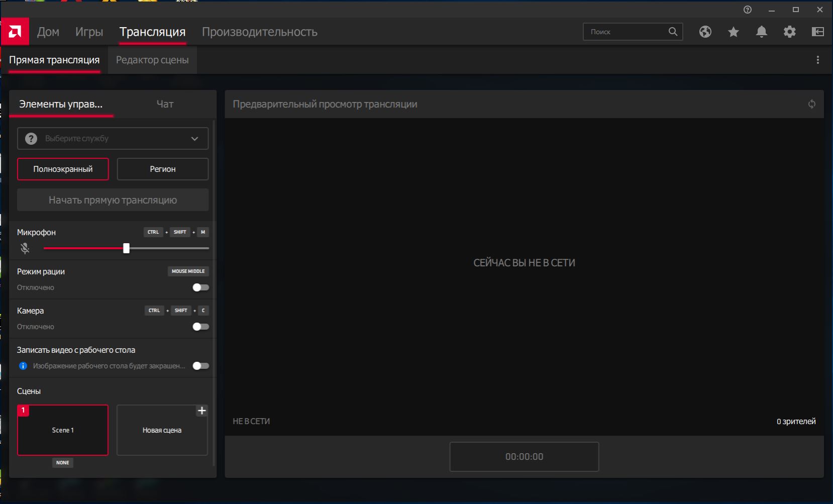
Task: Add a new scene with the plus icon
Action: pos(202,411)
